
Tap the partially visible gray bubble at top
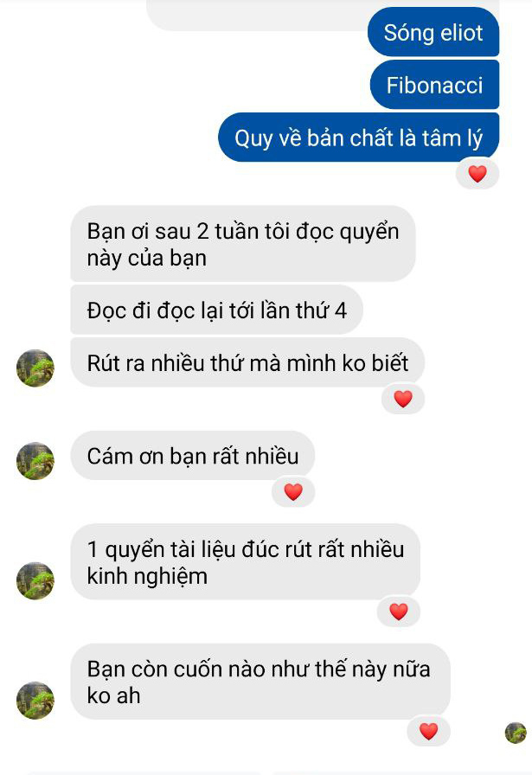(x=257, y=15)
